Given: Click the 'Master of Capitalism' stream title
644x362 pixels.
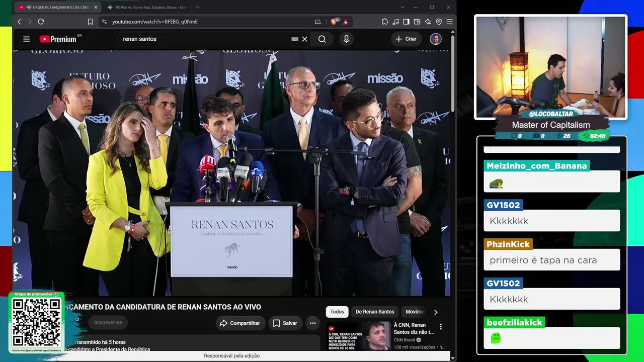Looking at the screenshot, I should 551,125.
